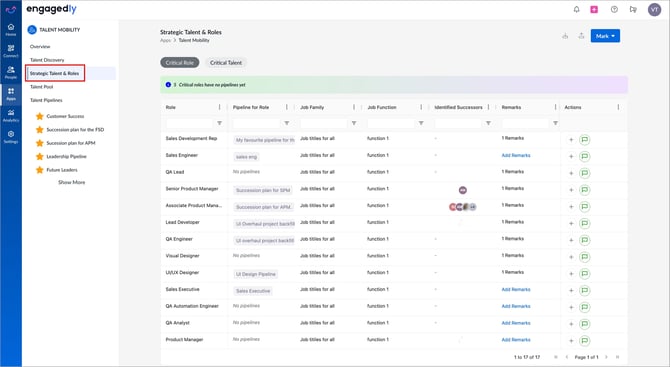Switch to the Critical Talent tab

tap(226, 62)
